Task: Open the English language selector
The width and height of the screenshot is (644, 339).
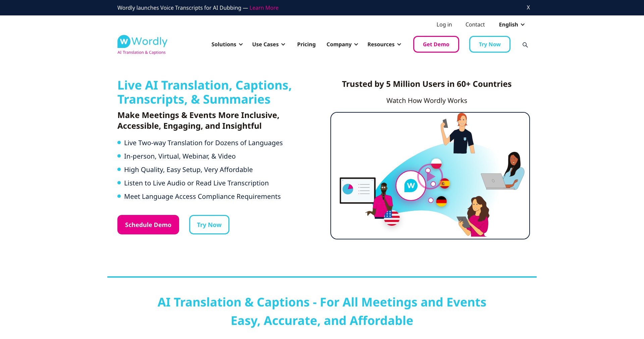Action: (x=512, y=24)
